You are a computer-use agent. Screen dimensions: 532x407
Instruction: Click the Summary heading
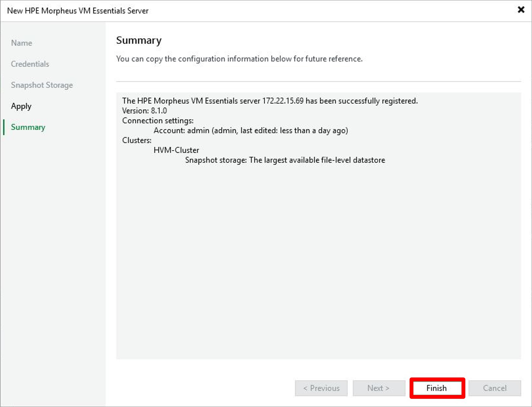click(x=139, y=40)
